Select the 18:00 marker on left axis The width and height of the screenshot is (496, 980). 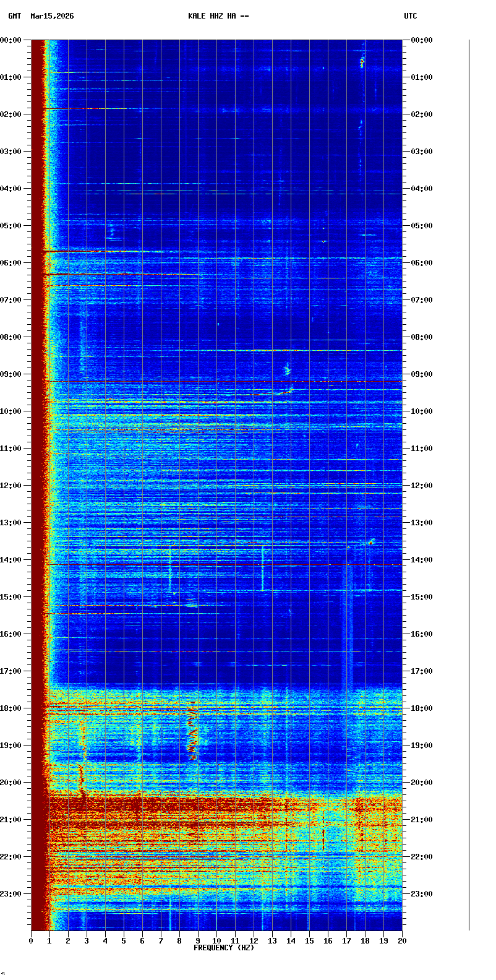11,708
